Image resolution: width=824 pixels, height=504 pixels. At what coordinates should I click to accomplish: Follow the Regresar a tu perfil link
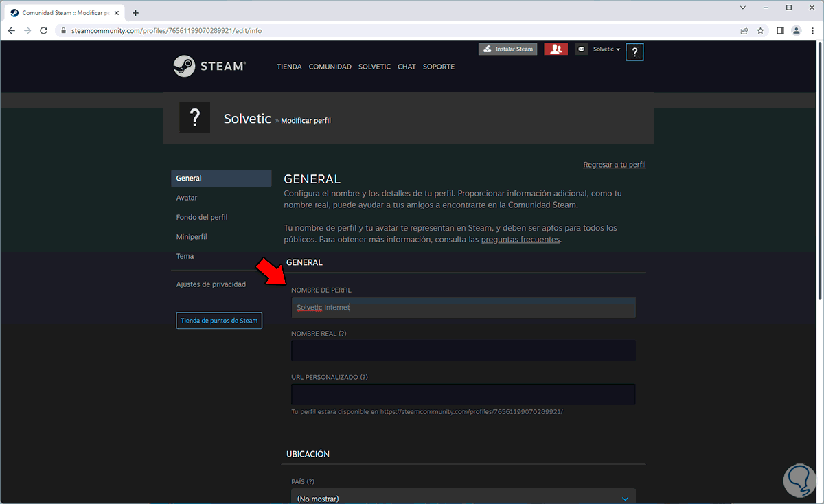615,165
